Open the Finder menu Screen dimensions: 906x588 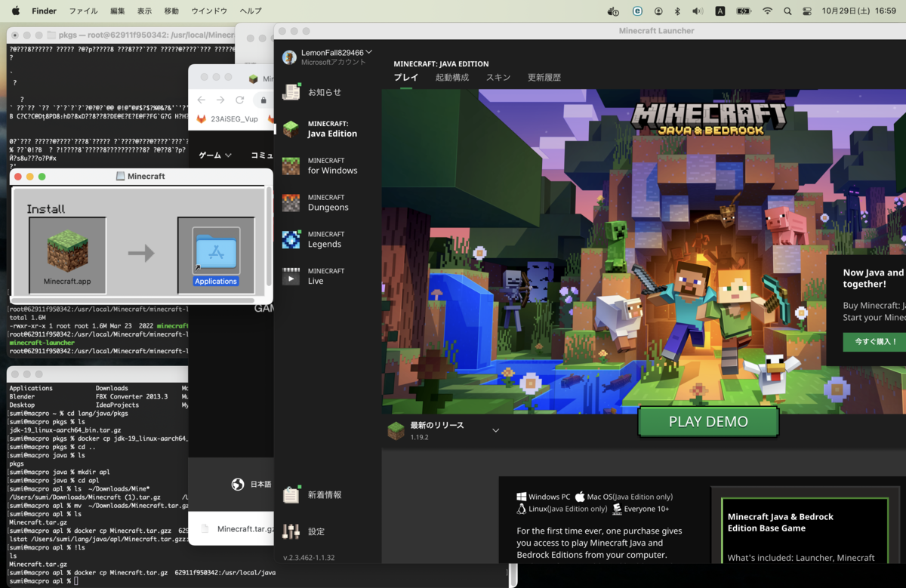(45, 11)
